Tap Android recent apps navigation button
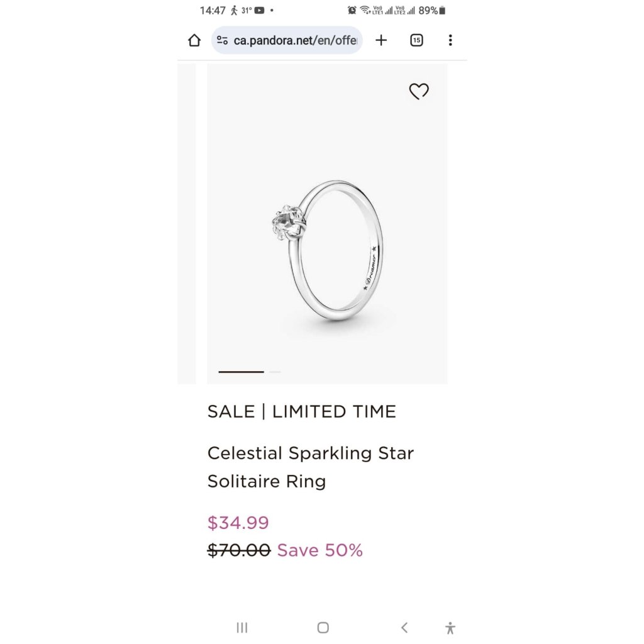This screenshot has width=644, height=644. pos(242,628)
